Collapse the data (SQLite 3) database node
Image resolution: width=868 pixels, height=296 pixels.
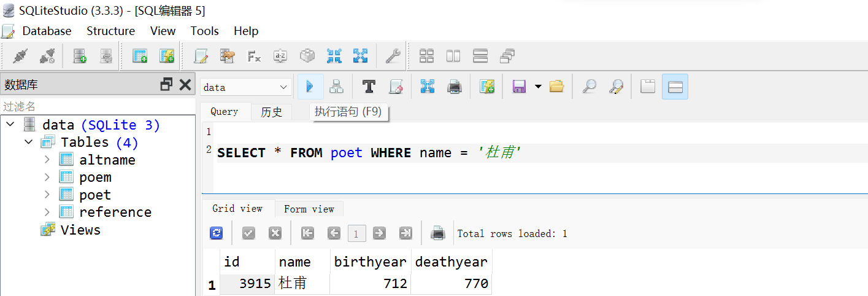click(10, 125)
